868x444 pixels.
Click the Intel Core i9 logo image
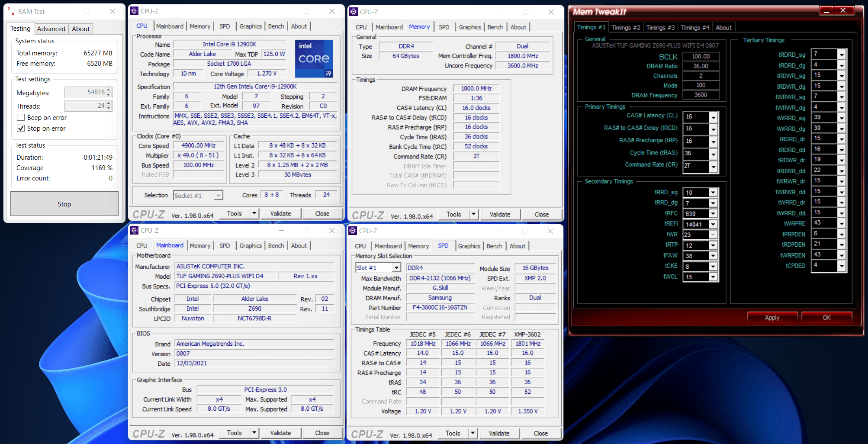(x=314, y=58)
